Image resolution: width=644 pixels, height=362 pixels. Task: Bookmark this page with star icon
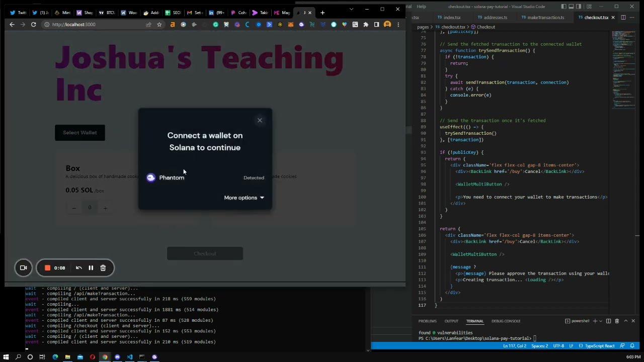pos(159,24)
